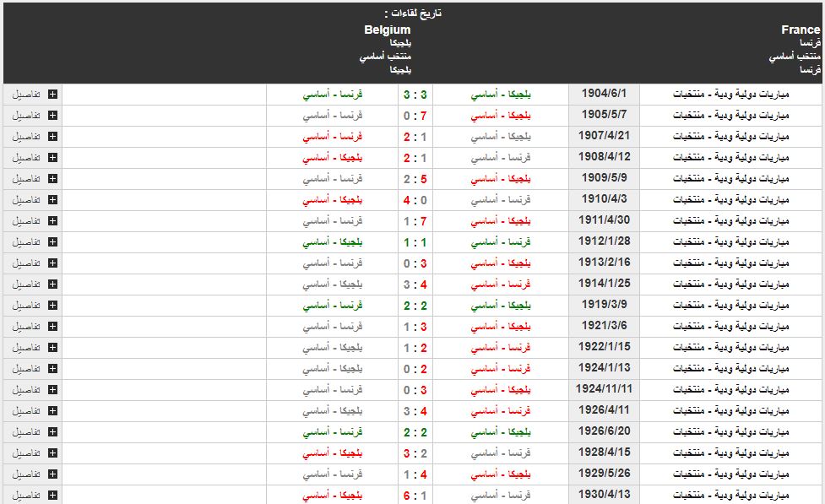The image size is (825, 504).
Task: Expand the 1921/3/6 row using its plus icon
Action: coord(52,326)
